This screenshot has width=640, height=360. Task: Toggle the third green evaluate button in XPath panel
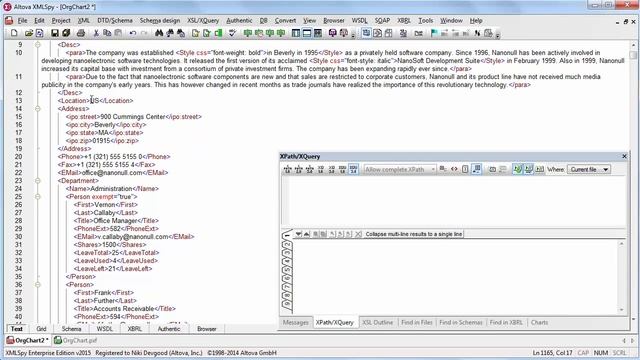(540, 169)
